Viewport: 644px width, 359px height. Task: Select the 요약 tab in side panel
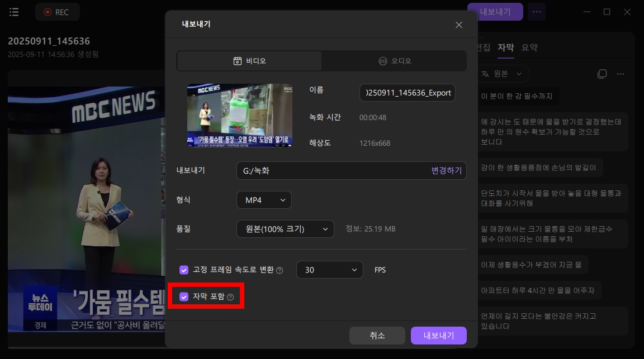coord(529,47)
